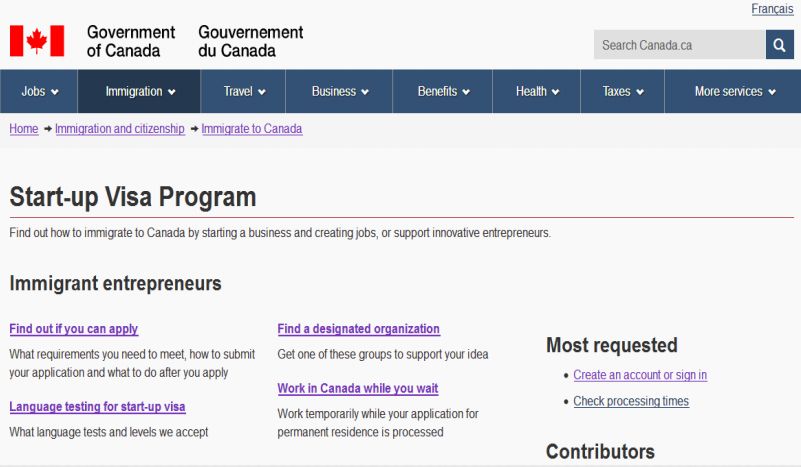Open Work in Canada while you wait
This screenshot has height=467, width=801.
pos(358,388)
